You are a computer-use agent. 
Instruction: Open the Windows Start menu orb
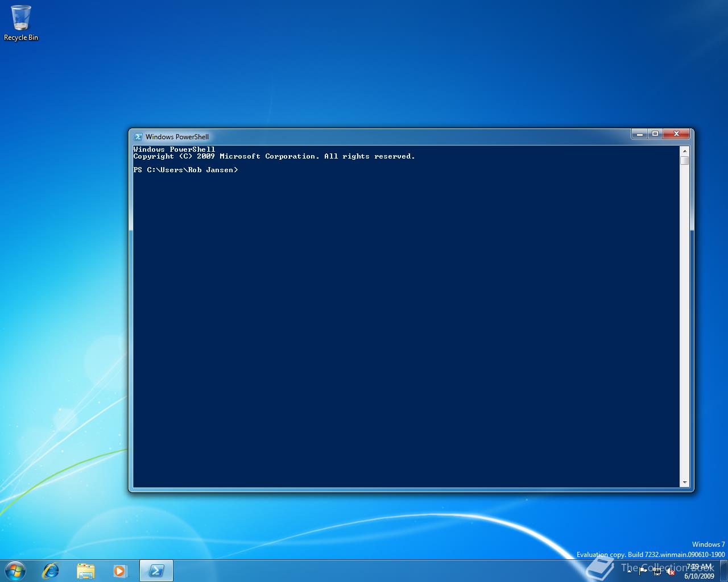15,571
